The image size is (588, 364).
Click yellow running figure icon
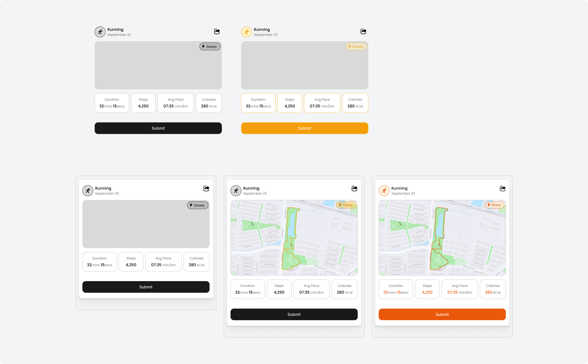pos(246,32)
